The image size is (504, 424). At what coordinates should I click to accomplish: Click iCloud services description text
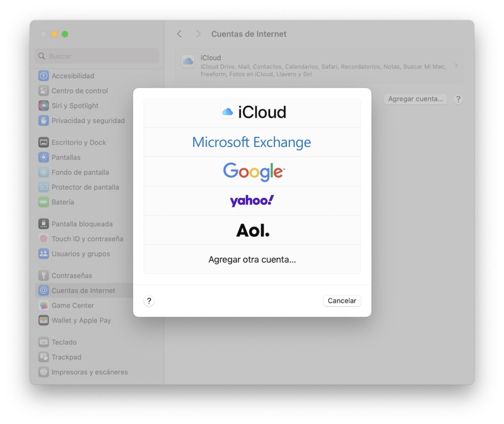[x=323, y=70]
